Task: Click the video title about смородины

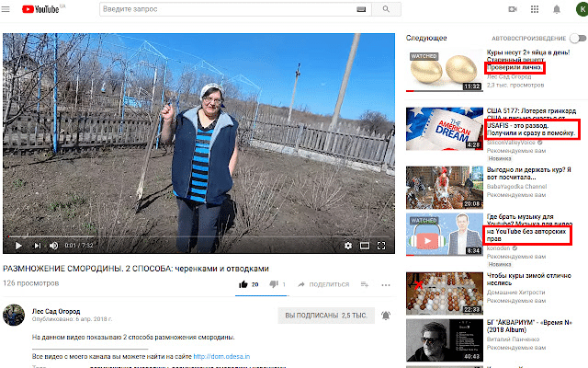Action: [x=136, y=269]
